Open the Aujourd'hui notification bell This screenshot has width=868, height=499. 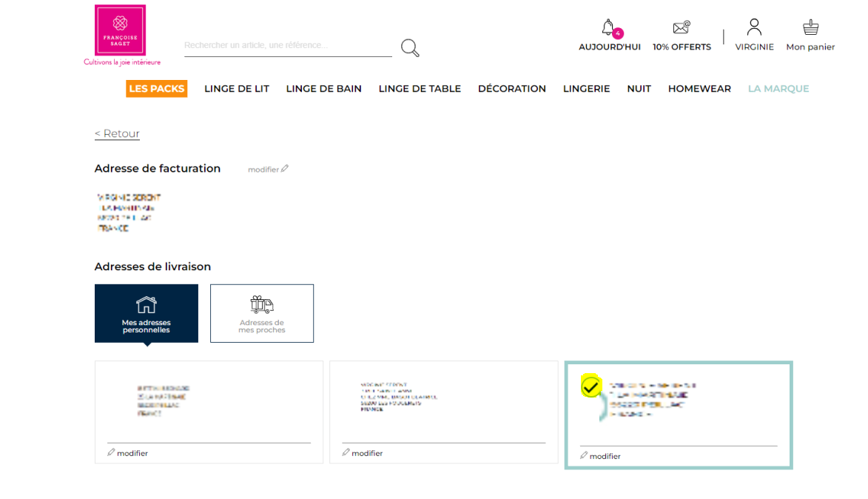tap(609, 27)
